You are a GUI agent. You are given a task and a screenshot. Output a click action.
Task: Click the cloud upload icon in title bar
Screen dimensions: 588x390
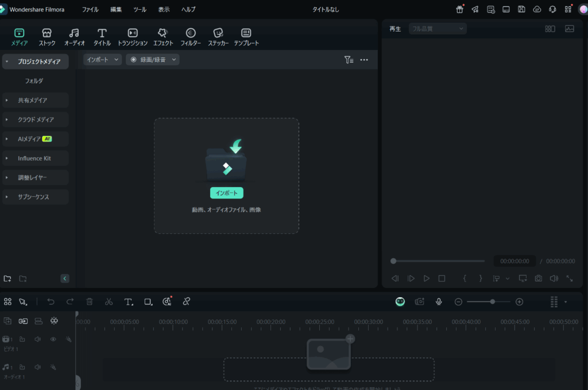pos(537,9)
